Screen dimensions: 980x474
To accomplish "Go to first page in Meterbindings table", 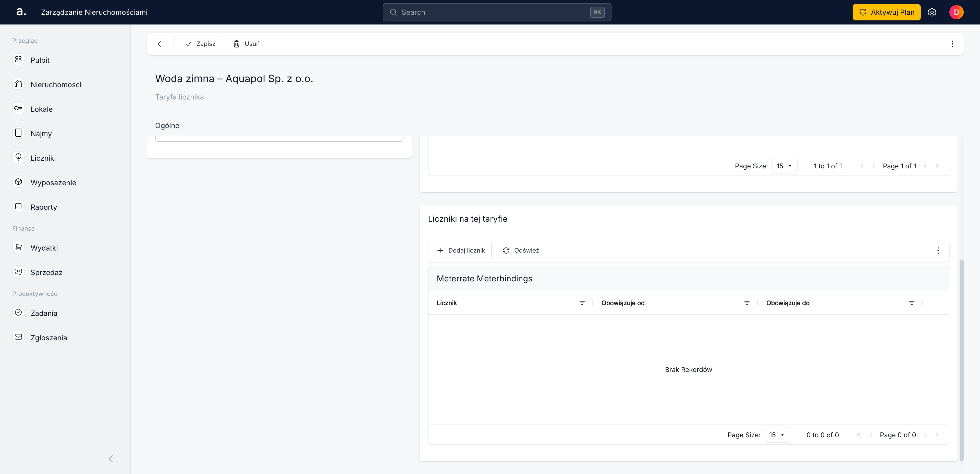I will coord(858,435).
